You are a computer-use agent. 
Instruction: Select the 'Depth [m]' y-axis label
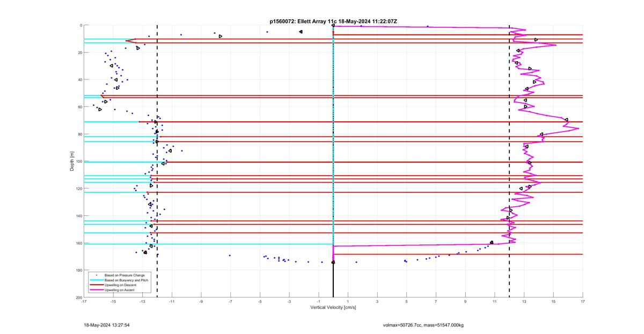tap(72, 161)
